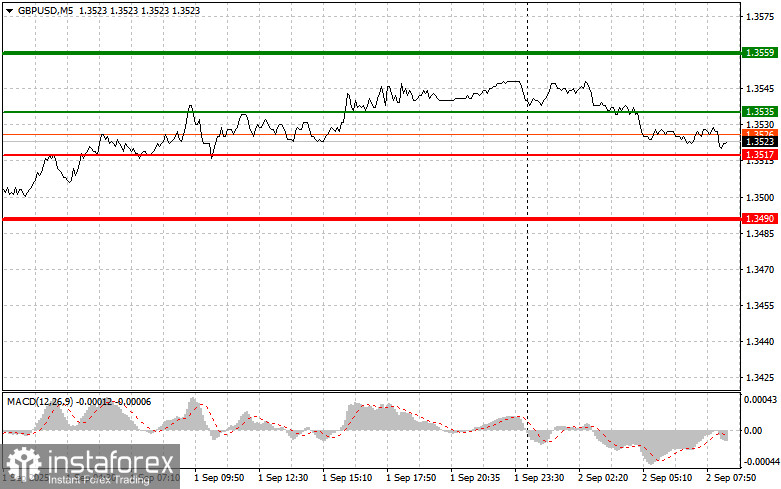Screen dimensions: 781x489
Task: Click the black 1.3523 current price label
Action: point(760,142)
